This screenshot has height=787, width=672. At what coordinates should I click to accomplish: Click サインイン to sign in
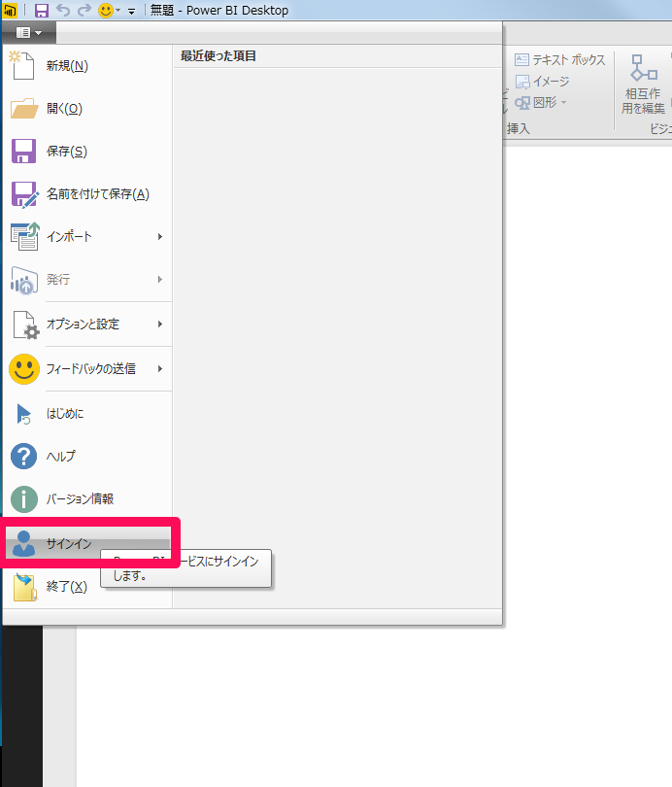click(87, 543)
